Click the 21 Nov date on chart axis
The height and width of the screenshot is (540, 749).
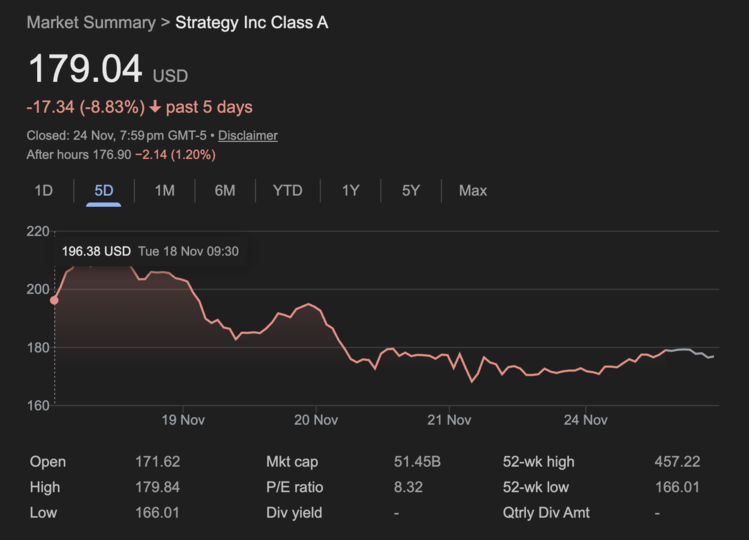449,420
